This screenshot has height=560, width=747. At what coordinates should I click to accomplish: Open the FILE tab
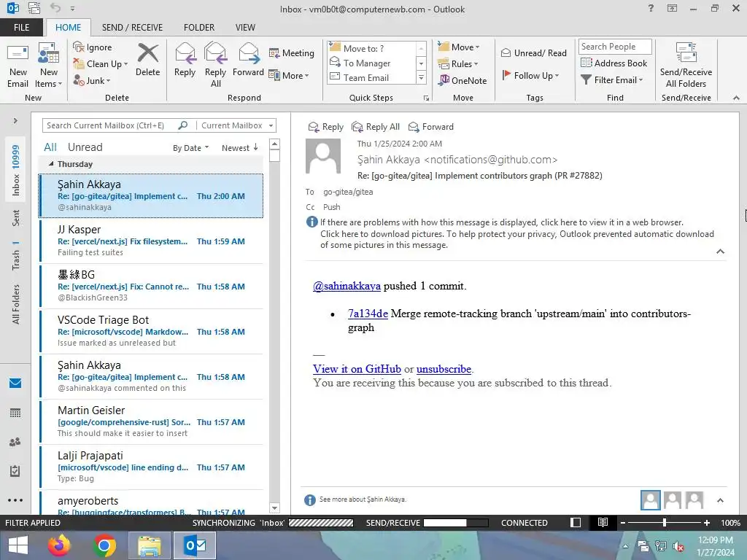[21, 28]
